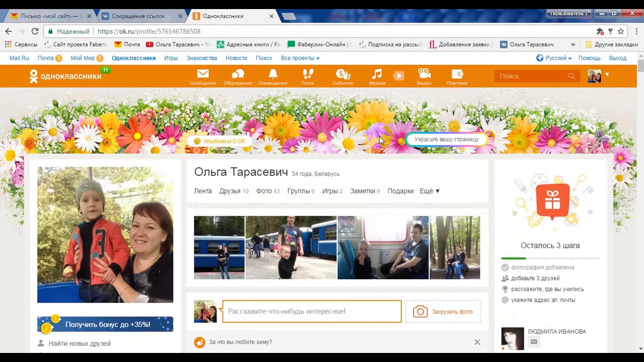This screenshot has height=362, width=644.
Task: Open Обсуждения discussions icon
Action: (238, 76)
